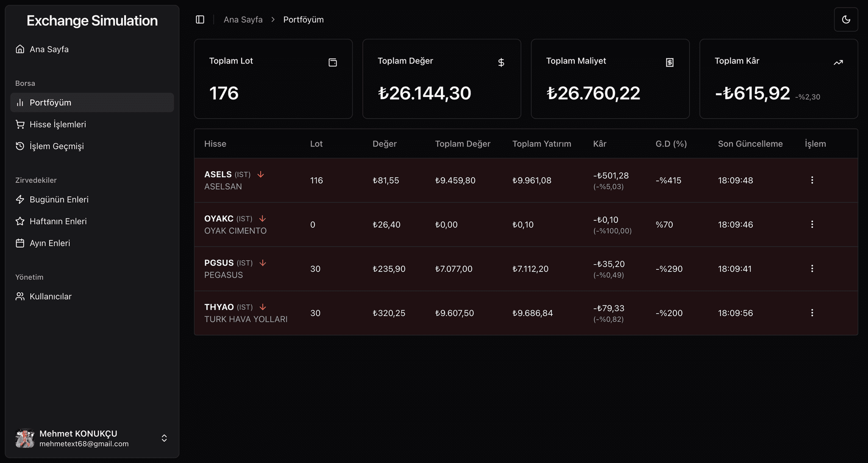Open Kullanıcılar management page

(92, 297)
